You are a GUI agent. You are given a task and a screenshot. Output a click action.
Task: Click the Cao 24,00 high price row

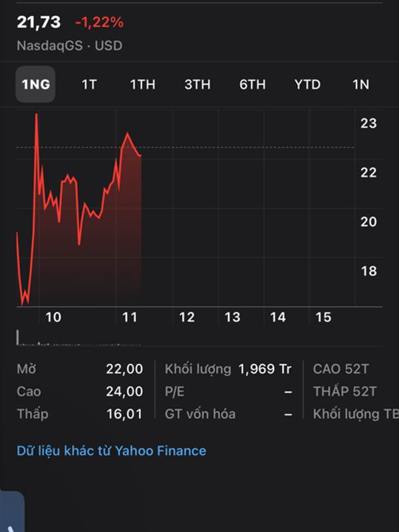[x=80, y=392]
